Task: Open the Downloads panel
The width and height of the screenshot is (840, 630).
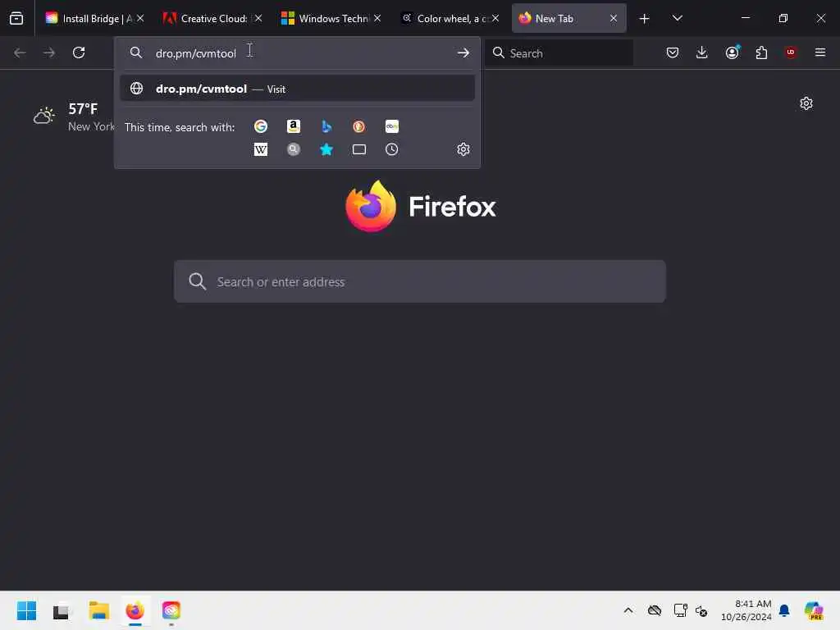Action: [702, 52]
